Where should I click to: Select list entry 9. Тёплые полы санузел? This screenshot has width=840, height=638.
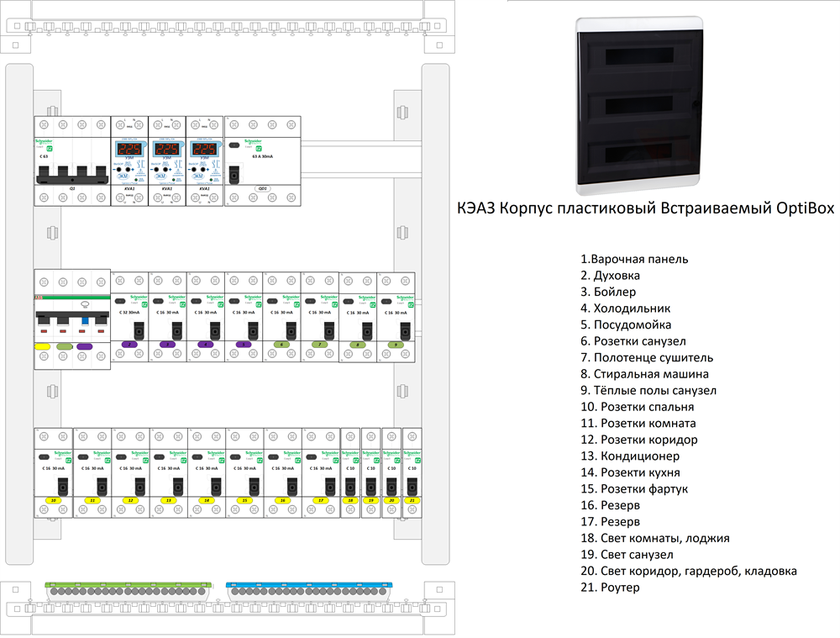coord(648,390)
